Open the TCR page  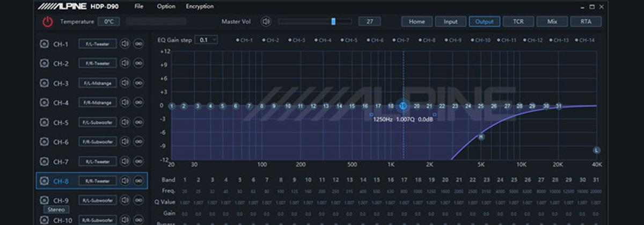point(518,21)
